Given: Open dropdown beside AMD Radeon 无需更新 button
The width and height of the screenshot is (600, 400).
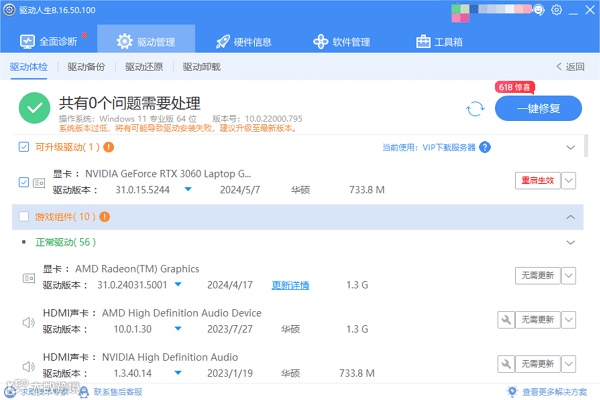Looking at the screenshot, I should click(x=569, y=276).
